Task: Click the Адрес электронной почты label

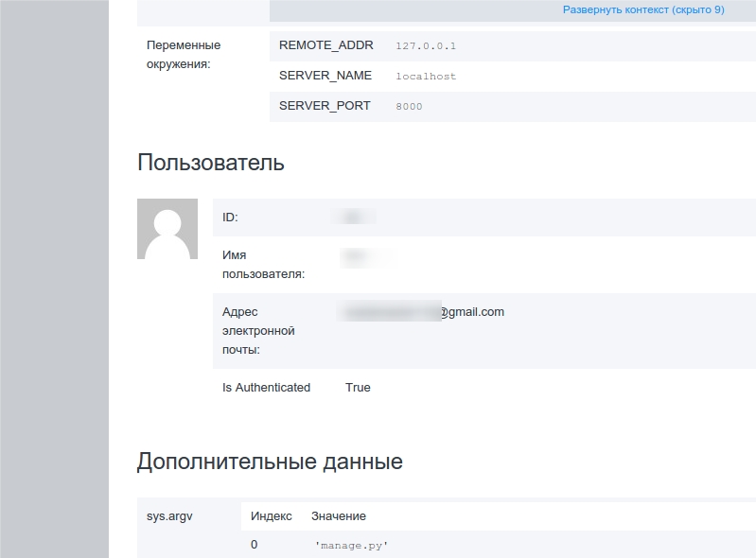Action: click(x=258, y=331)
